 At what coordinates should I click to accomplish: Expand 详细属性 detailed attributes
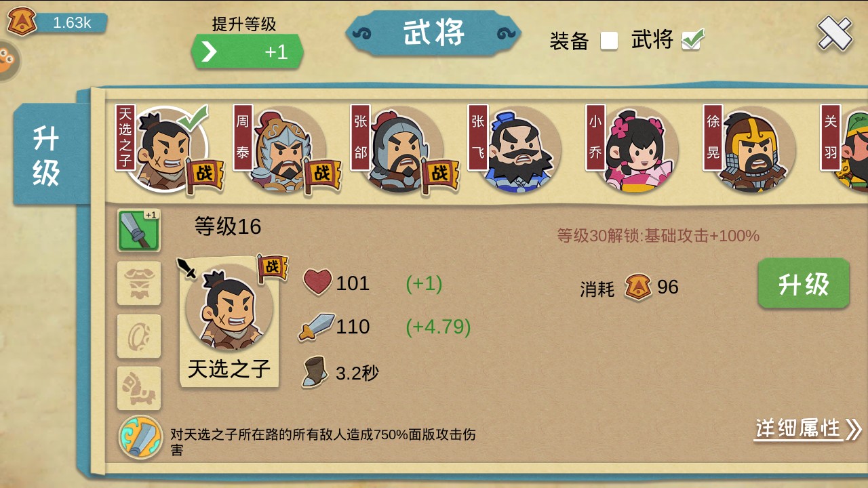[x=808, y=429]
